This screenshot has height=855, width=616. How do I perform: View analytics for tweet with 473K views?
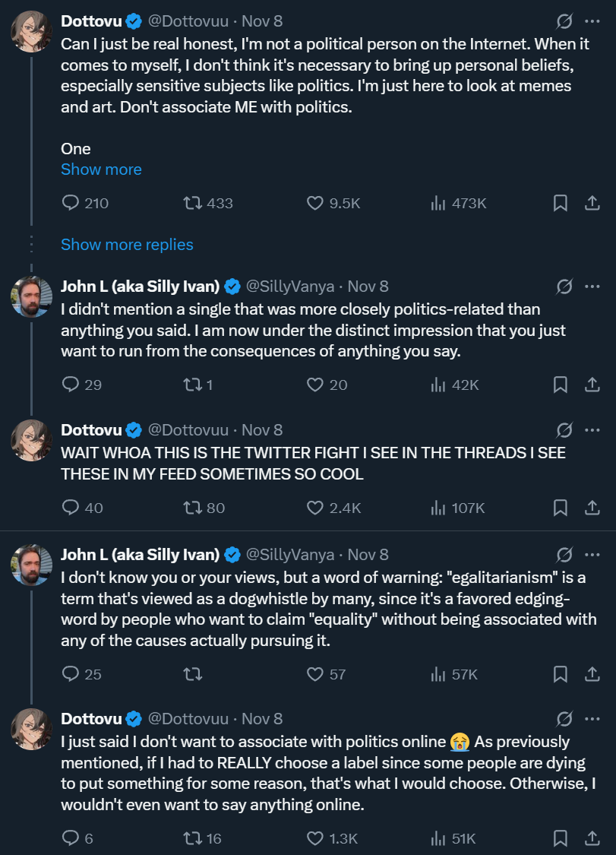pyautogui.click(x=438, y=203)
